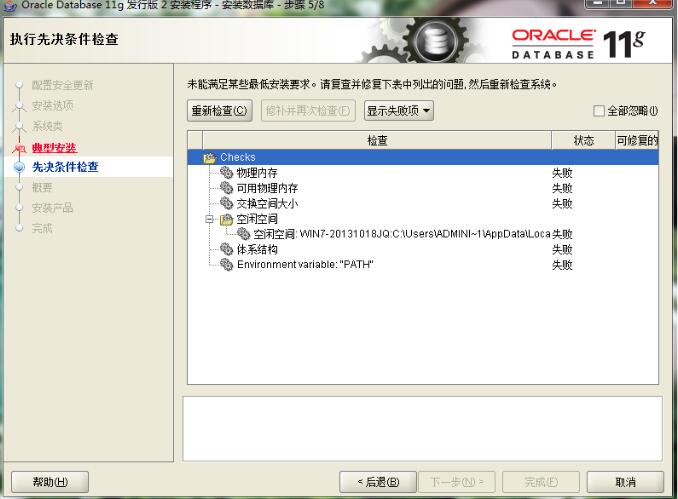Select the 概要 step
This screenshot has height=499, width=678.
pos(42,188)
